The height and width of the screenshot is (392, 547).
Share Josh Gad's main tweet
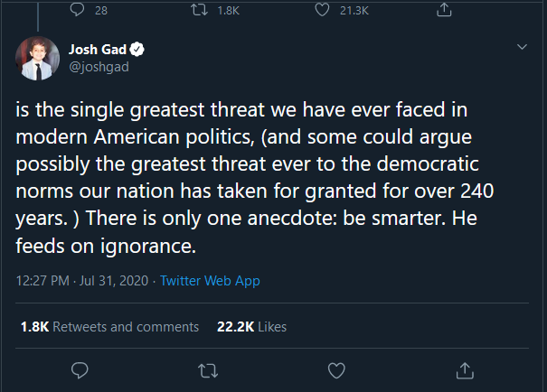click(x=465, y=370)
